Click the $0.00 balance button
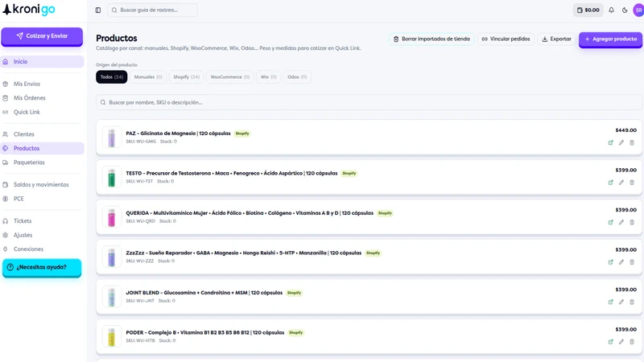644x362 pixels. point(588,10)
